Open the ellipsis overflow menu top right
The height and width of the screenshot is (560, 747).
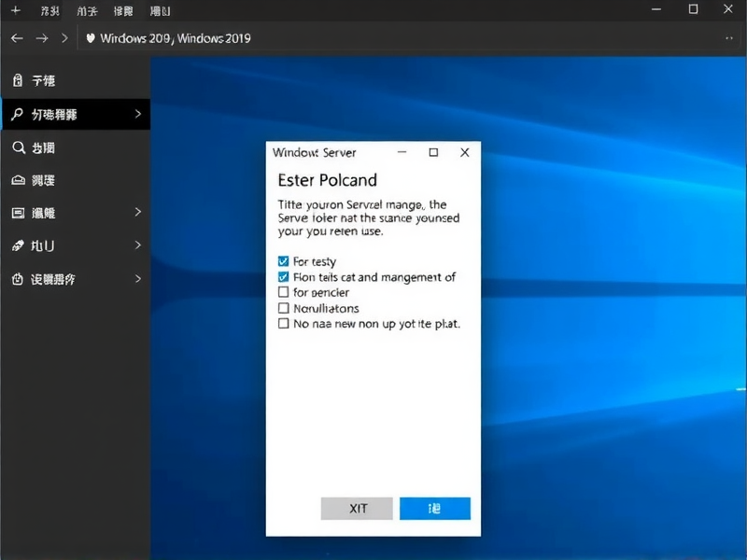tap(729, 38)
